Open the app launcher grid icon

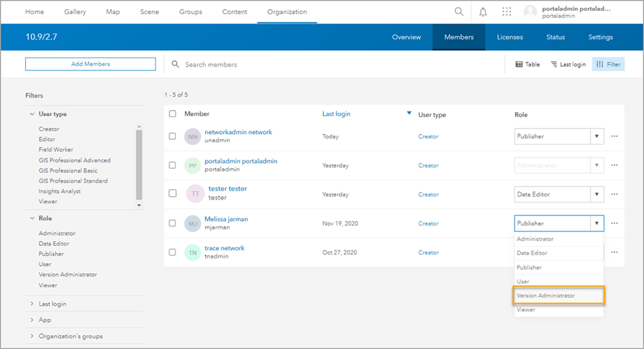(x=507, y=12)
